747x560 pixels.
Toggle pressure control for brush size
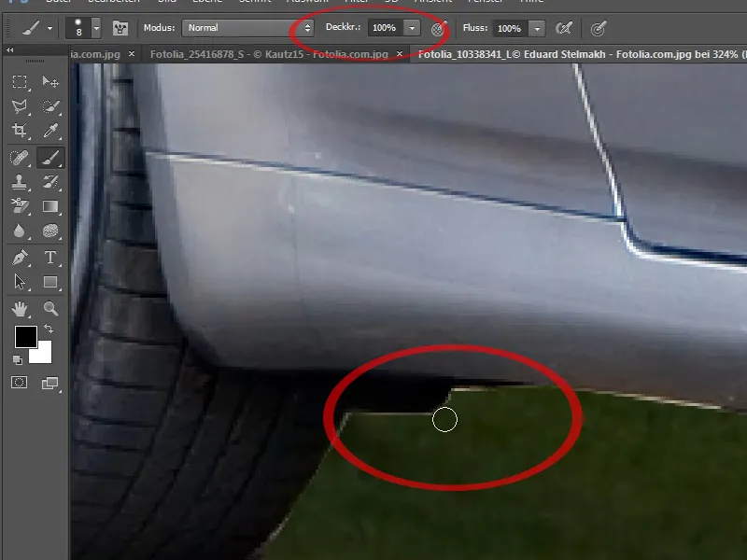click(599, 29)
